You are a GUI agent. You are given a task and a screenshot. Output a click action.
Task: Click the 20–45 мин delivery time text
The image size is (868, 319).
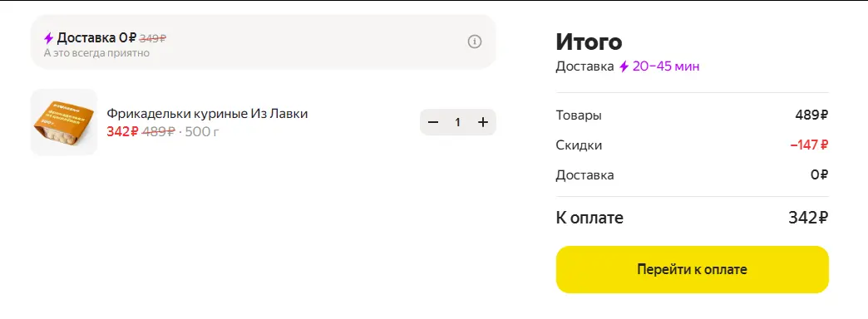pos(666,66)
